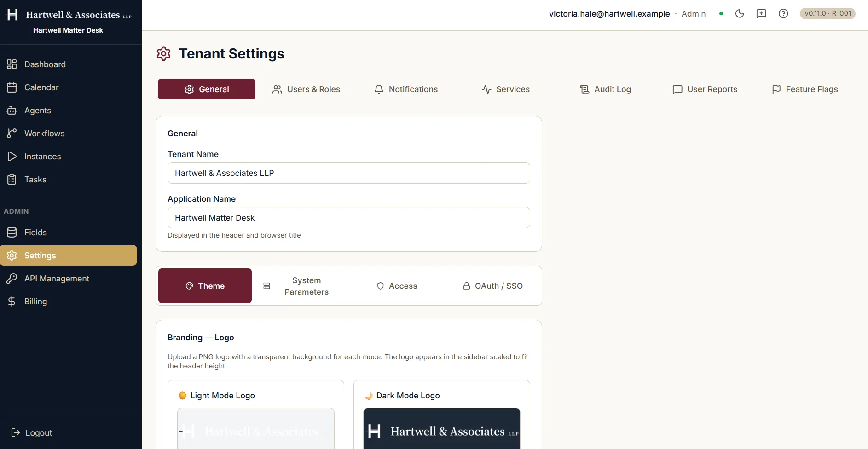Open the feedback message-plus icon
The width and height of the screenshot is (868, 449).
(x=761, y=14)
